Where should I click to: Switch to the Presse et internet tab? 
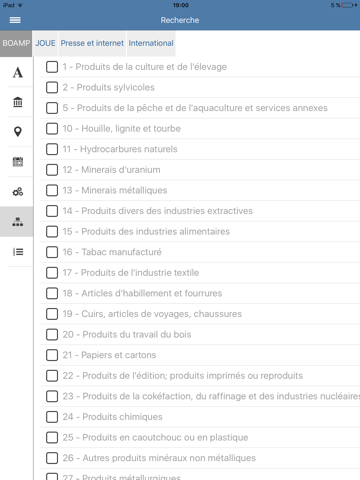click(x=92, y=43)
